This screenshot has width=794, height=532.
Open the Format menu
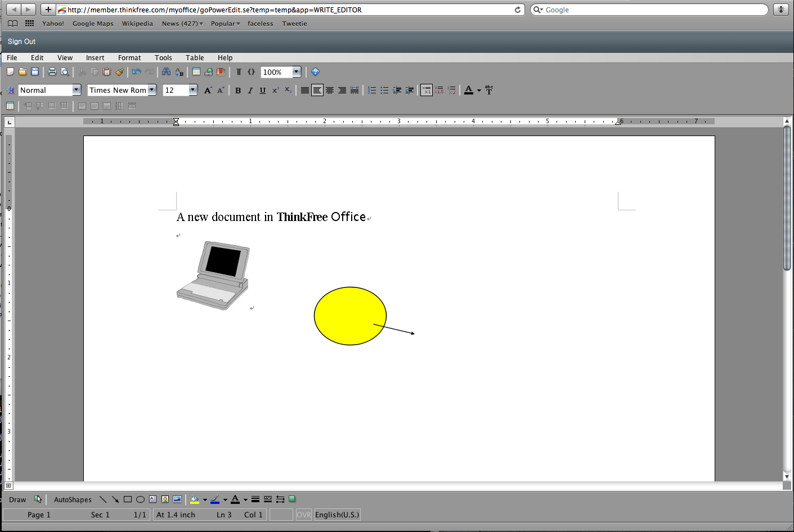coord(129,57)
